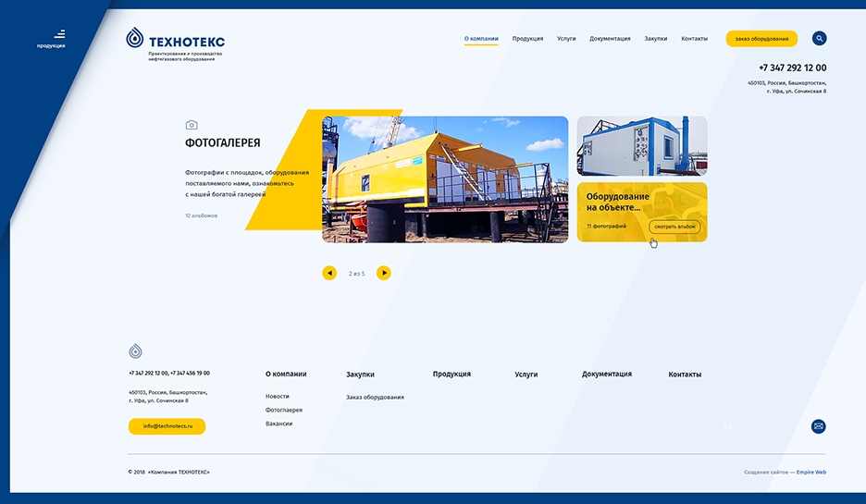
Task: Click смотреть альбом button
Action: pos(674,227)
